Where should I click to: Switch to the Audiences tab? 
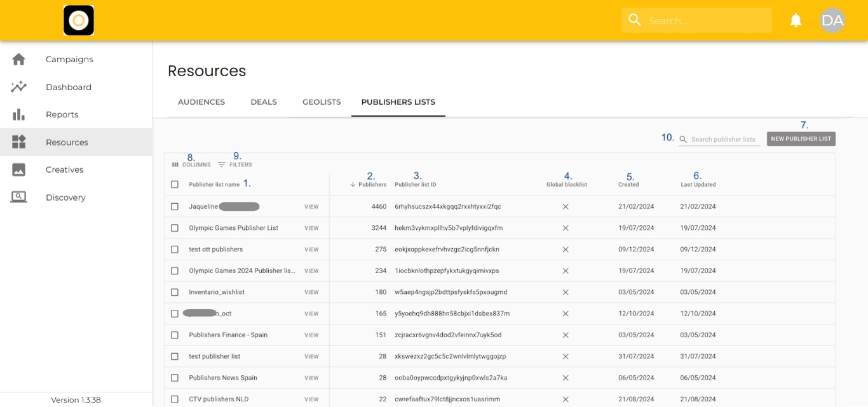click(201, 102)
